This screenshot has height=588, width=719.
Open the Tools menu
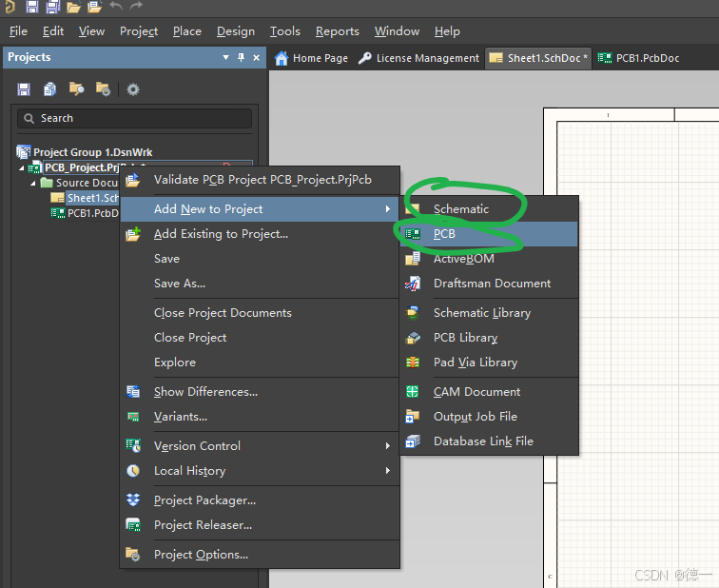click(x=284, y=31)
